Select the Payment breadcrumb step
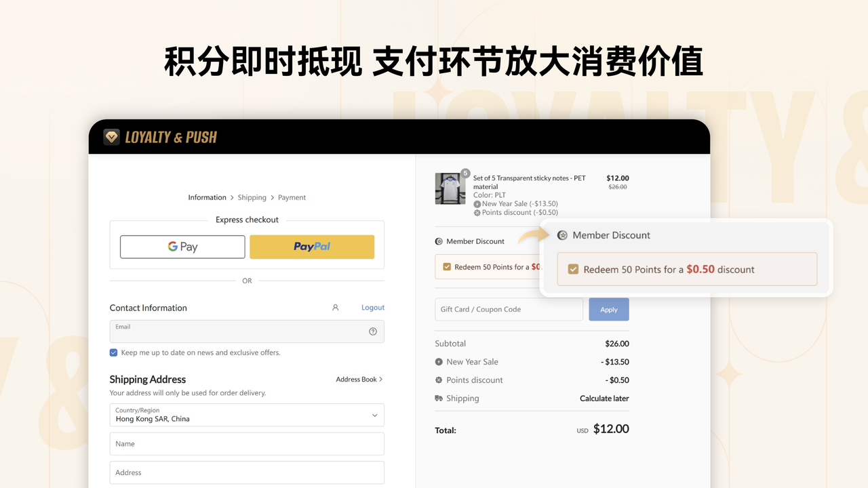Screen dimensions: 868x488 292,197
